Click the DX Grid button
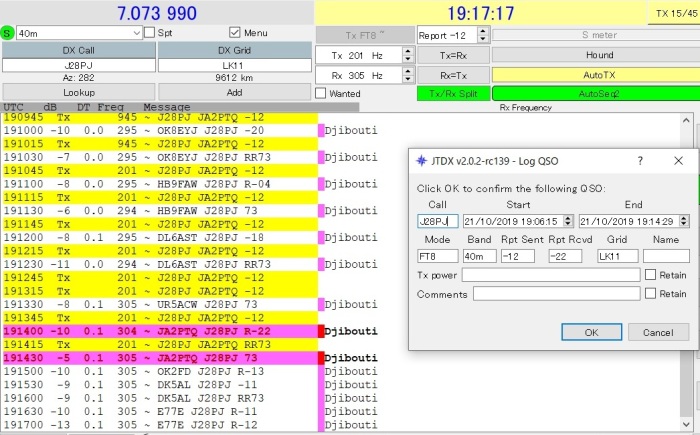700x435 pixels. 234,50
